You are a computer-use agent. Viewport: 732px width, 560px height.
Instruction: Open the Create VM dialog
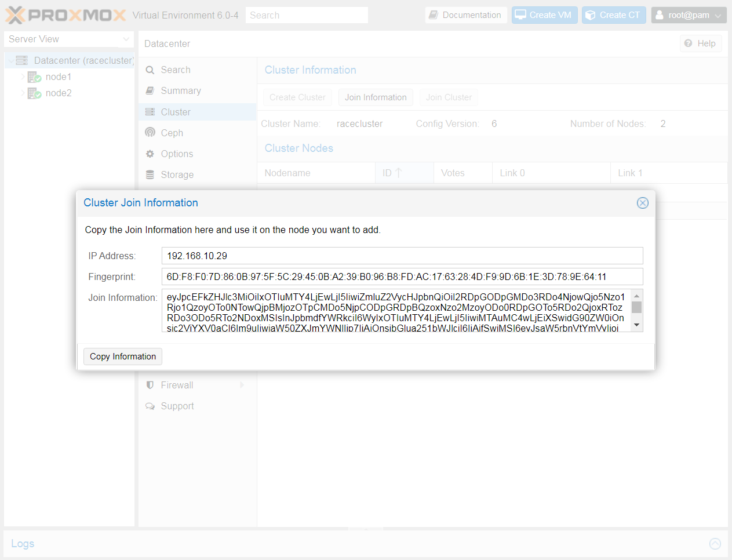point(544,15)
